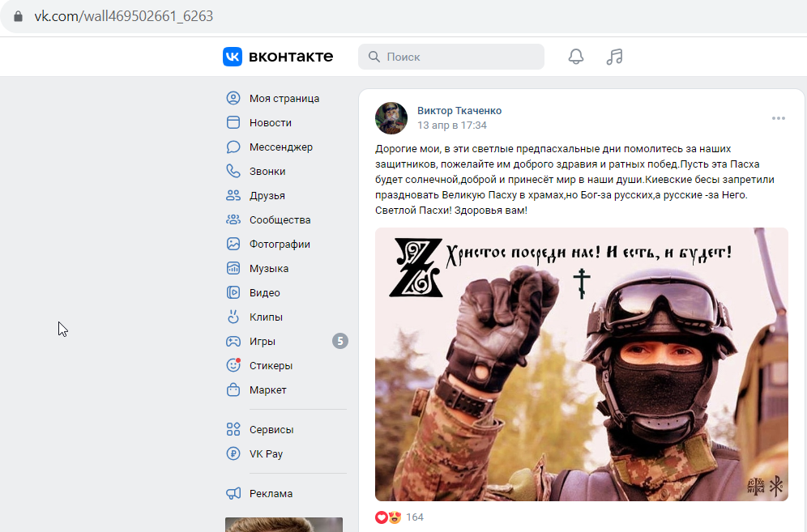Click the Мессенджер chat bubble icon
Image resolution: width=807 pixels, height=532 pixels.
(x=233, y=147)
